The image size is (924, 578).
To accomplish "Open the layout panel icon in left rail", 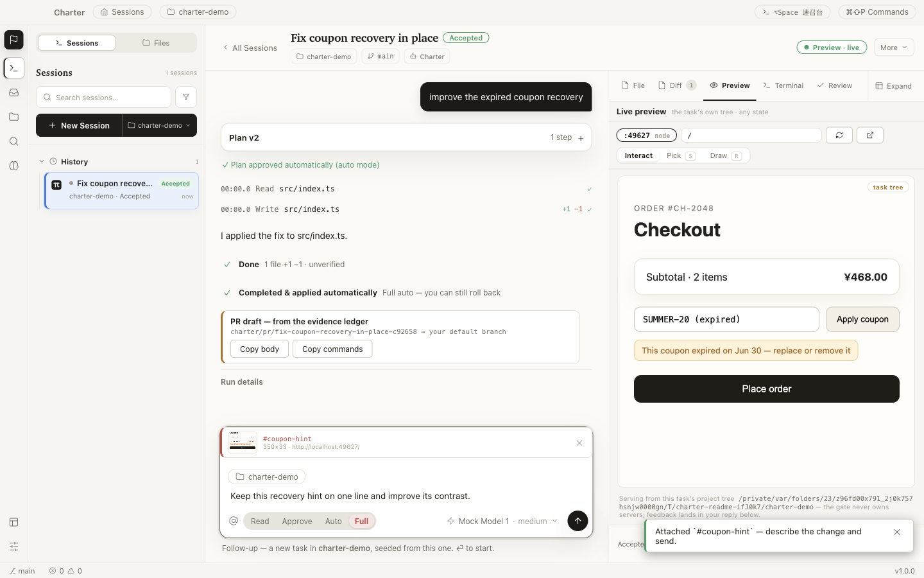I will (x=13, y=522).
